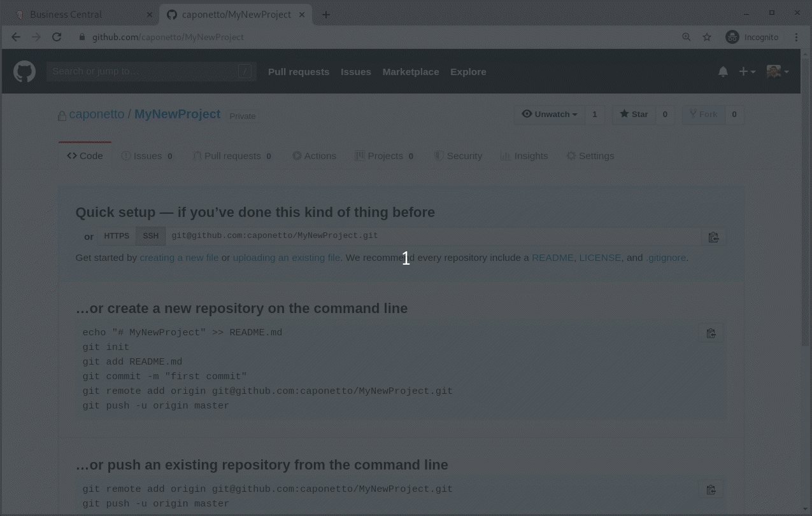Viewport: 812px width, 516px height.
Task: Copy the repository SSH URL clipboard icon
Action: click(x=713, y=237)
